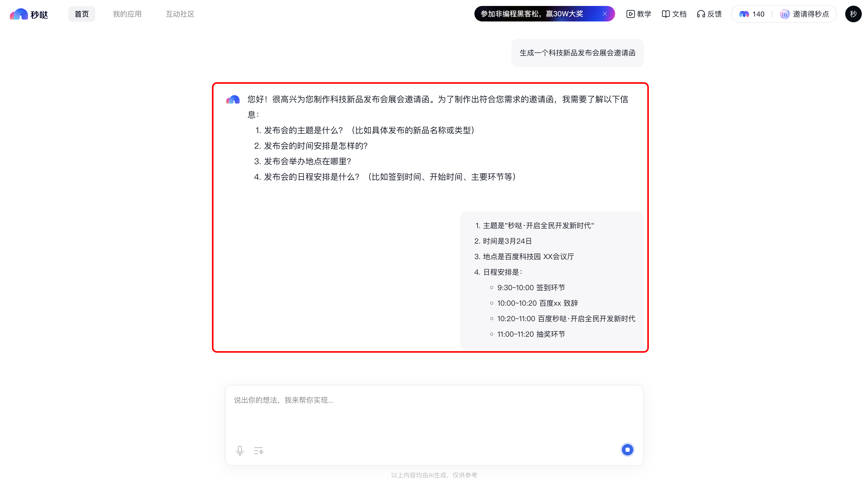Open the 反馈 feedback headset link
The height and width of the screenshot is (496, 868).
pyautogui.click(x=709, y=14)
